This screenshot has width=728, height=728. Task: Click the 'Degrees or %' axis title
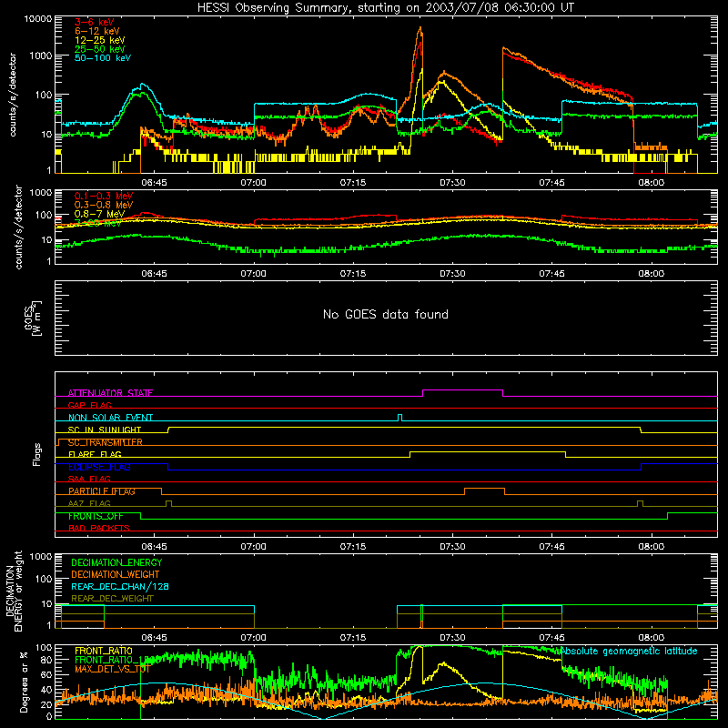(x=24, y=682)
